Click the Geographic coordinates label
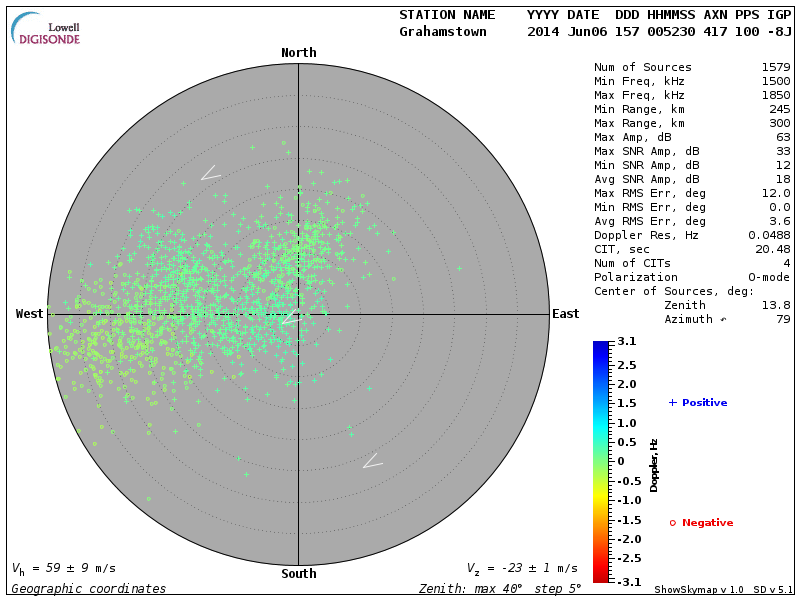This screenshot has height=600, width=800. pos(88,589)
